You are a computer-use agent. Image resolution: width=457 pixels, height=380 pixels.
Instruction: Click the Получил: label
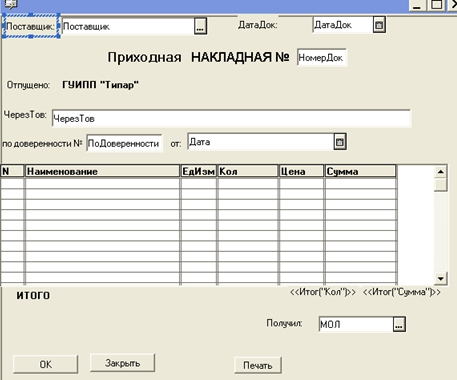284,323
